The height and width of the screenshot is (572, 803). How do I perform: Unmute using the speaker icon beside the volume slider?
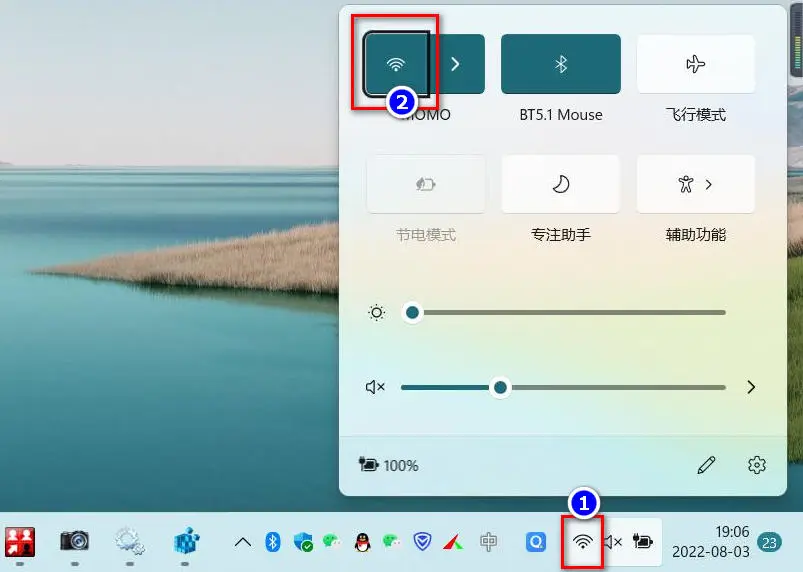(376, 387)
